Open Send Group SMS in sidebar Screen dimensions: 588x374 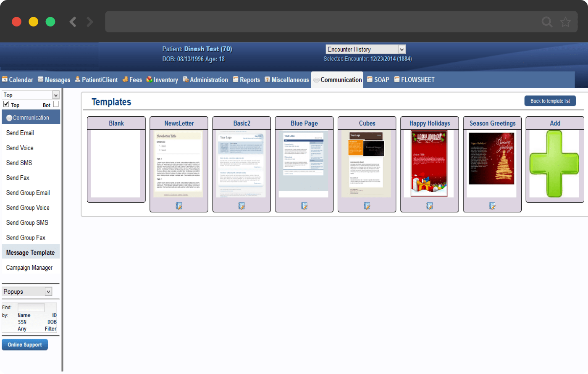pyautogui.click(x=27, y=223)
